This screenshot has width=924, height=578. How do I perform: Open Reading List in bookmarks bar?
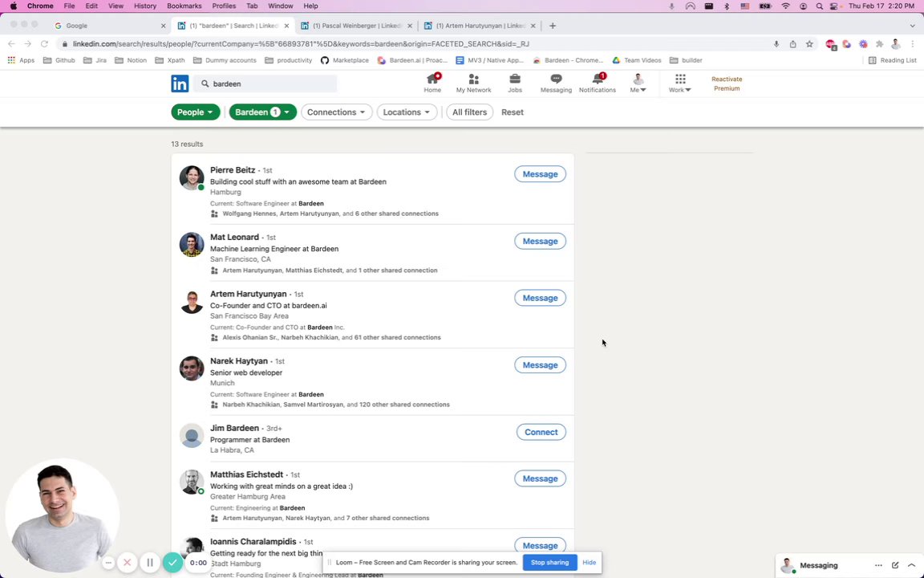click(x=893, y=60)
